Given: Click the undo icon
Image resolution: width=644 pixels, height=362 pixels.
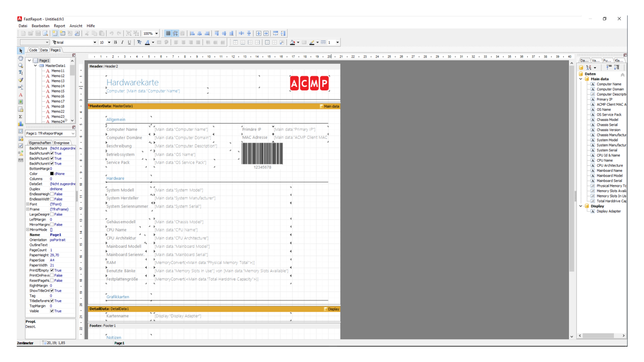Looking at the screenshot, I should point(111,33).
